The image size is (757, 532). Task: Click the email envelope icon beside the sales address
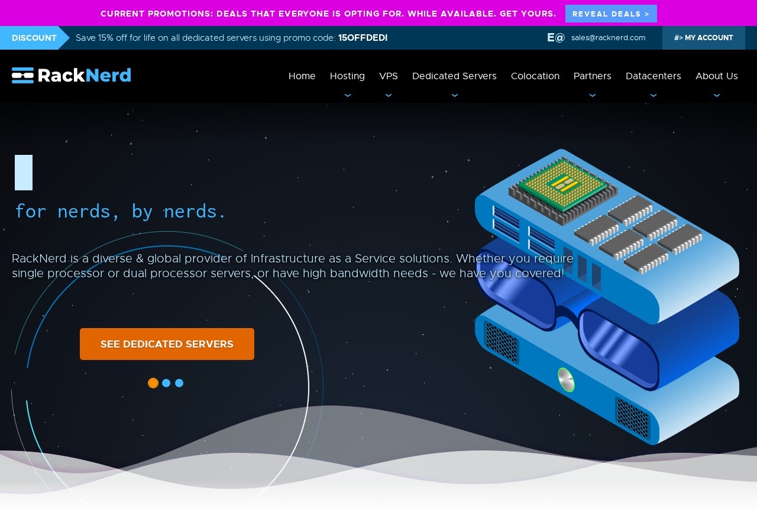tap(556, 38)
